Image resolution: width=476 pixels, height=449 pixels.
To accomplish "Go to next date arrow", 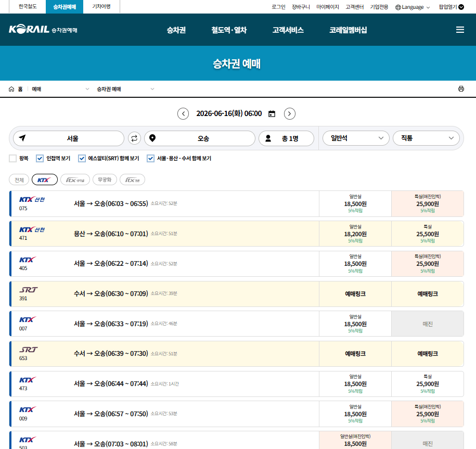I will pos(290,114).
